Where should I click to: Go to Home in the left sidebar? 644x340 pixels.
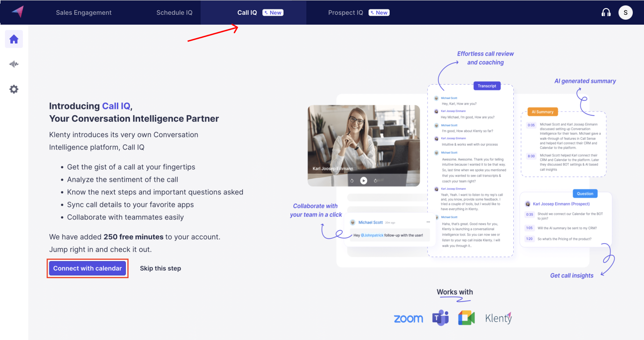[x=14, y=39]
